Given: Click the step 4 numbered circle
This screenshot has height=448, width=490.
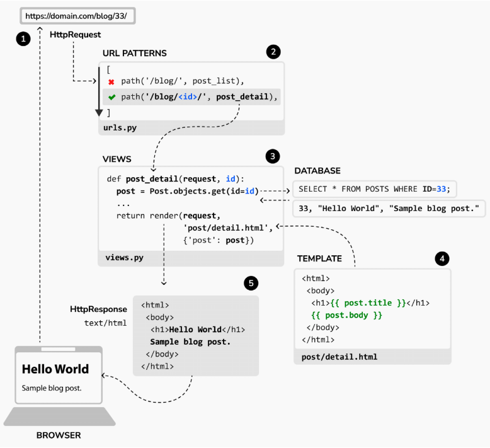Looking at the screenshot, I should 442,258.
